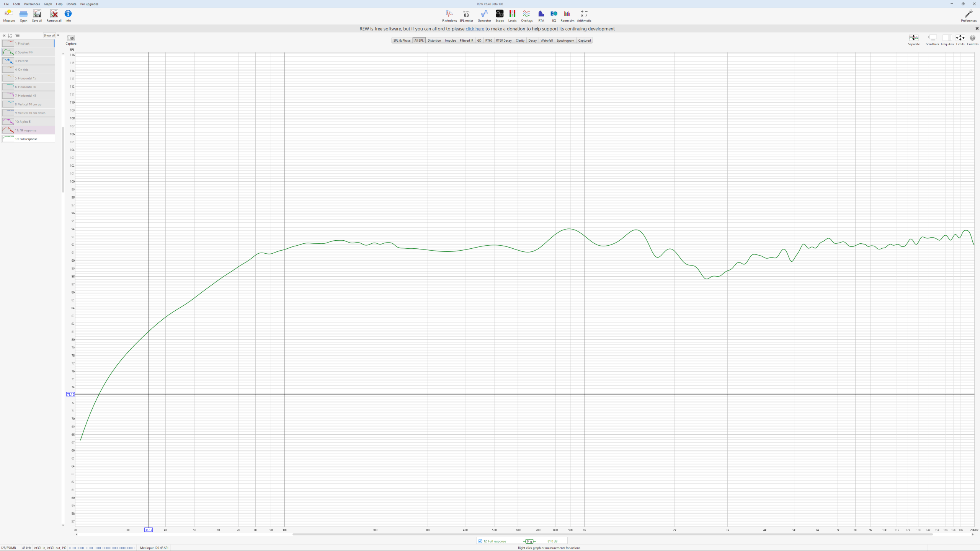
Task: Follow the 'click here' donation link
Action: [475, 29]
